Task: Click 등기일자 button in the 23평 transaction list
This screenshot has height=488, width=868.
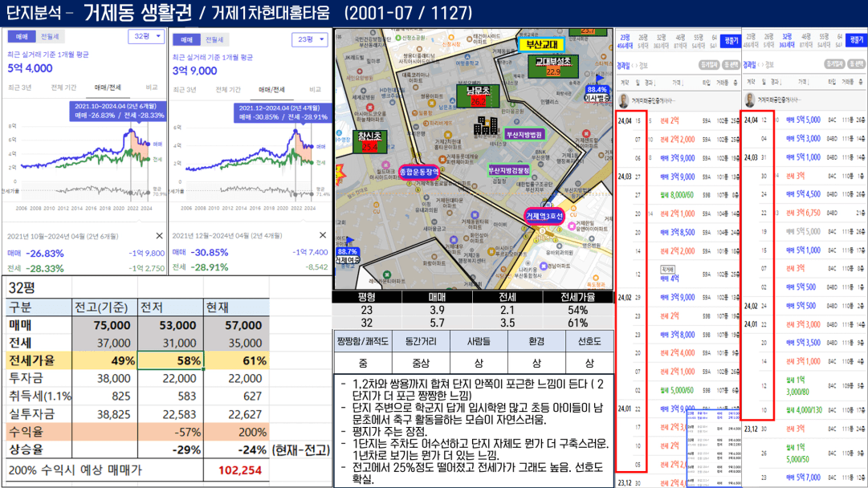Action: [708, 65]
